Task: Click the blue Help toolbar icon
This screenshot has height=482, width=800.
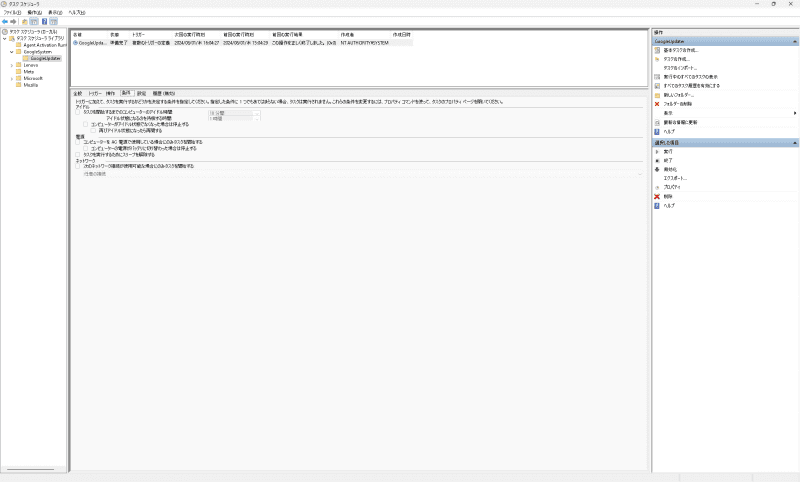Action: point(44,21)
